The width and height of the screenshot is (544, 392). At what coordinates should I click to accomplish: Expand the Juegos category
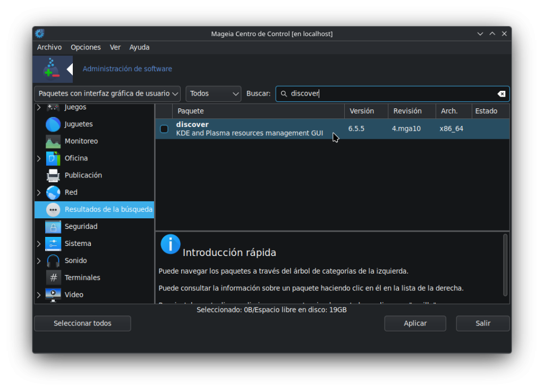39,107
